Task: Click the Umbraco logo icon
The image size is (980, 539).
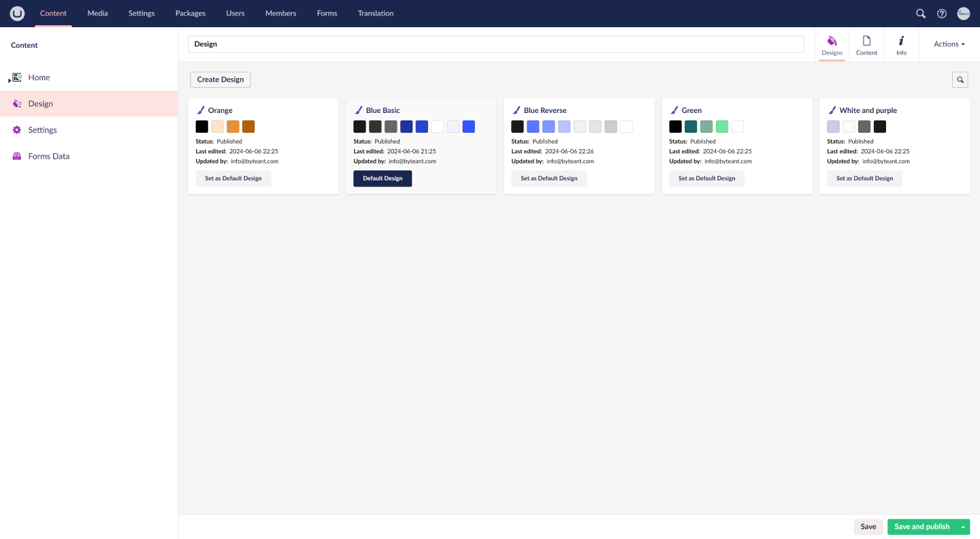Action: [17, 13]
